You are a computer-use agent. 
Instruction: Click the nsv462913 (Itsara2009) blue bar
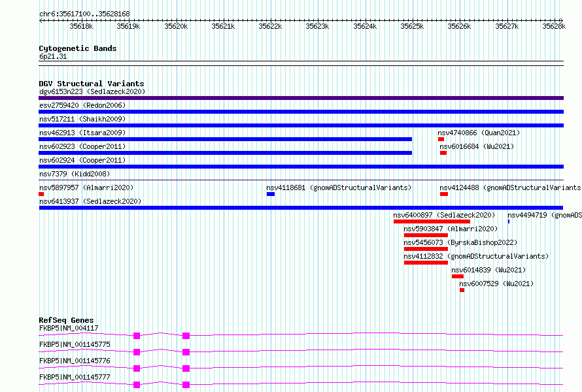coord(226,139)
